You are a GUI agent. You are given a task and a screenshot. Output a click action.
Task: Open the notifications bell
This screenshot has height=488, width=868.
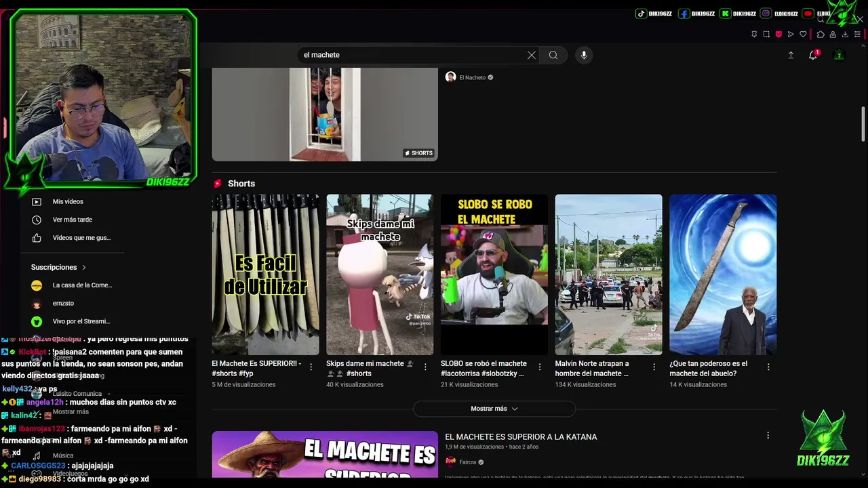pyautogui.click(x=813, y=55)
